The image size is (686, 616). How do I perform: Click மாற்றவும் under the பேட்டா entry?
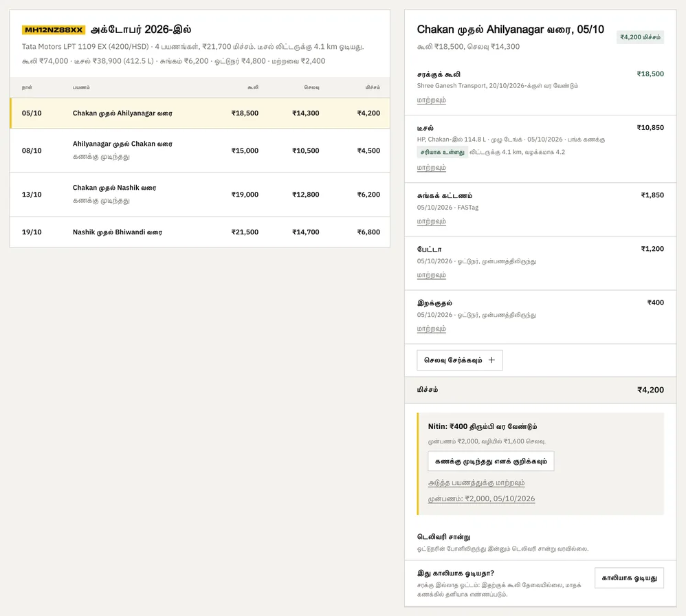[x=432, y=275]
